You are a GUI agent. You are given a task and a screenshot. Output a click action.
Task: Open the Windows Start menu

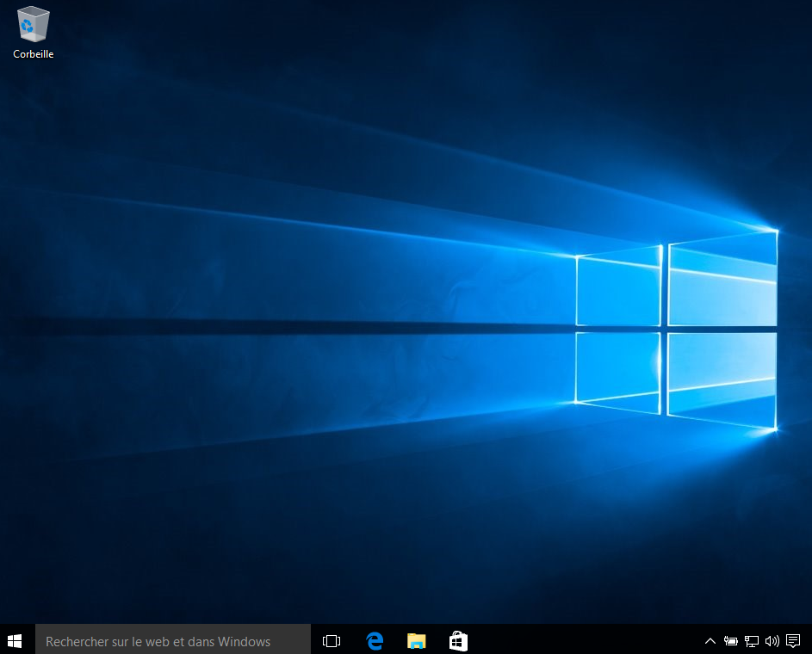coord(15,641)
